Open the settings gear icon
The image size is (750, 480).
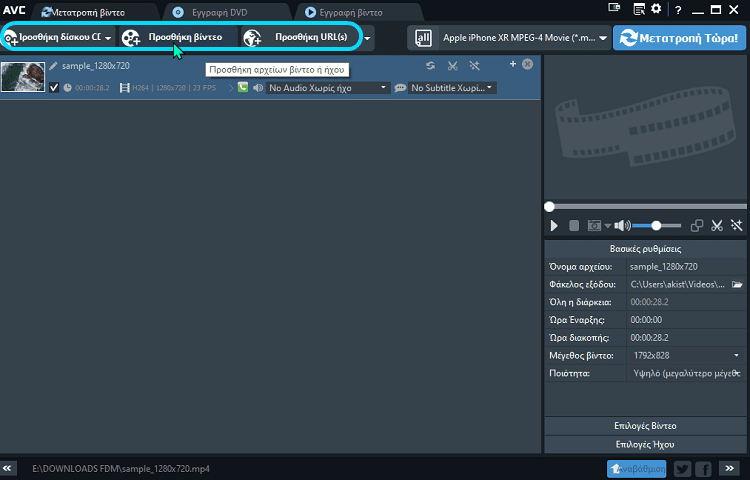click(656, 9)
